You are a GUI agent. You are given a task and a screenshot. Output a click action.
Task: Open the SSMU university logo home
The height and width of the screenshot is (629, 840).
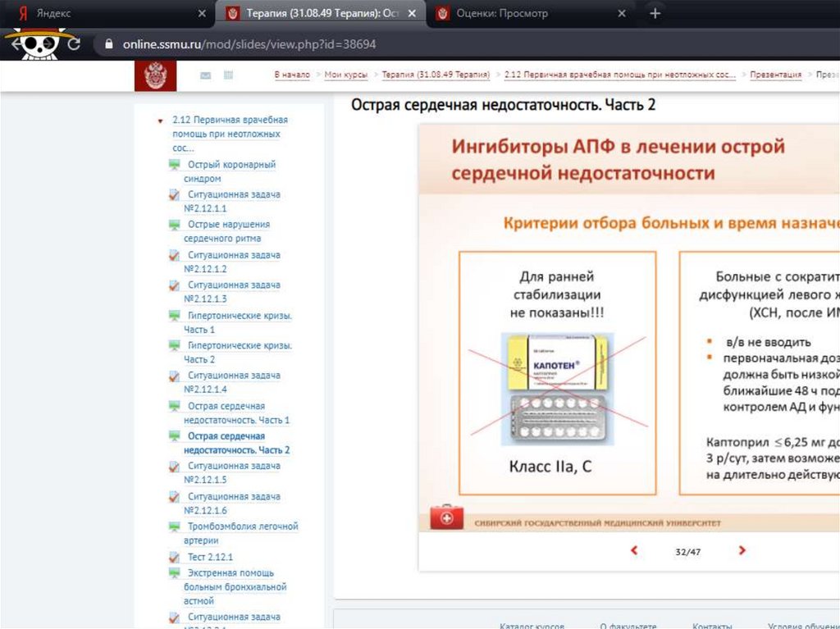click(x=155, y=76)
